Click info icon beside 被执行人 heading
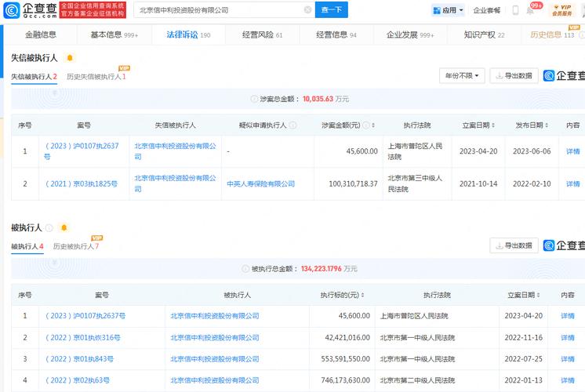 [x=49, y=227]
